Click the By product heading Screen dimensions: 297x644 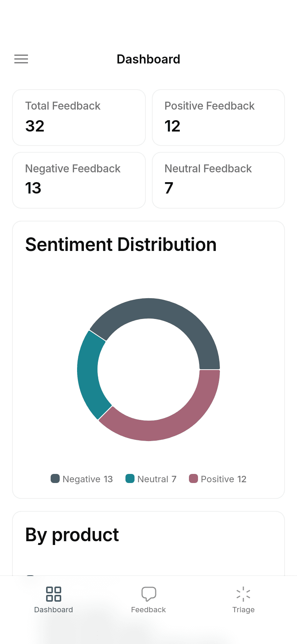coord(72,535)
